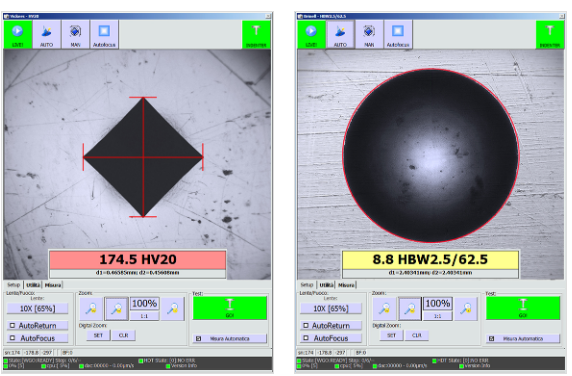Select AUTO measurement in Vickers window

click(x=46, y=35)
